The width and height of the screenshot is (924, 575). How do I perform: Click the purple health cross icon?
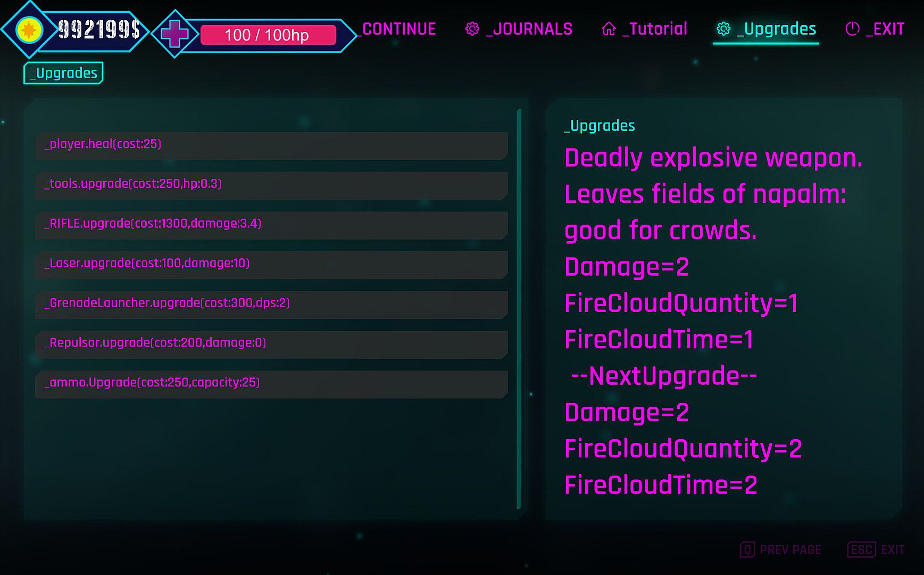(175, 34)
